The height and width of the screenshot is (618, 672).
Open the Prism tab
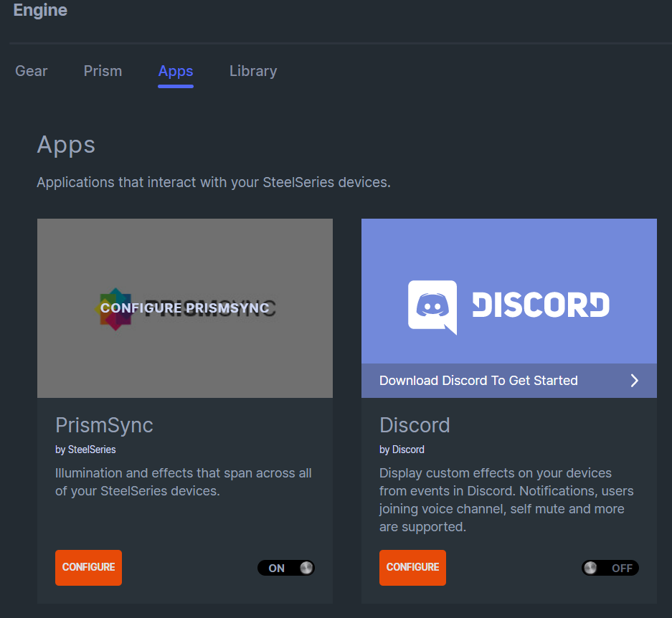[103, 71]
